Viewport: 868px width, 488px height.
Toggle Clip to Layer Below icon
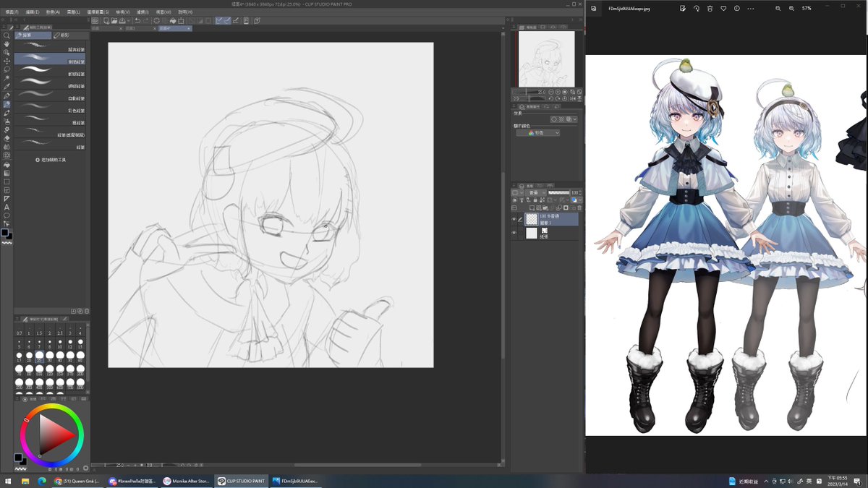pos(515,200)
